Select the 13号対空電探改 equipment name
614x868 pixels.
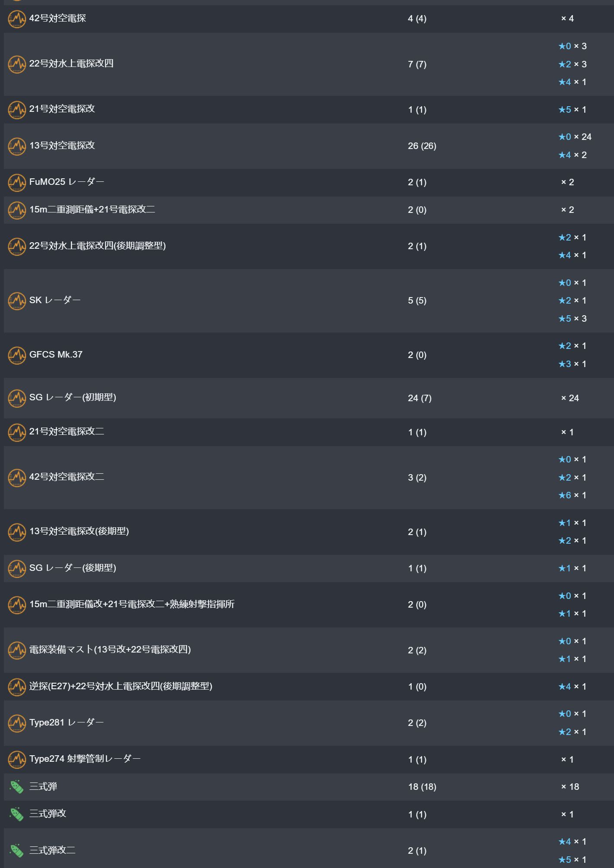click(62, 146)
